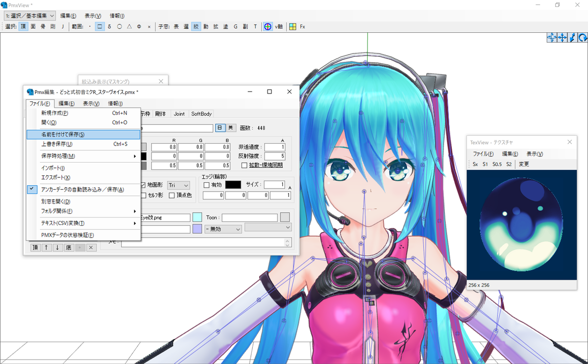Screen dimensions: 588x364
Task: Choose 開く(O) from File menu
Action: (x=83, y=122)
